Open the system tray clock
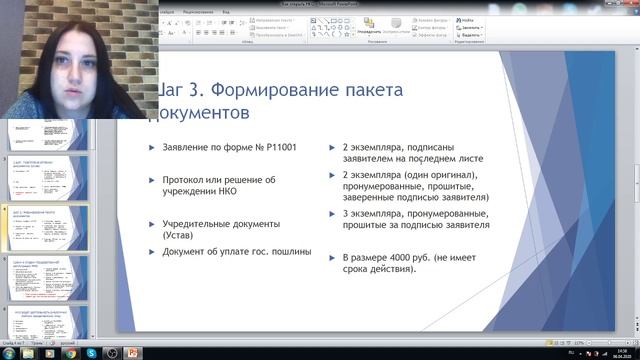 (x=622, y=353)
